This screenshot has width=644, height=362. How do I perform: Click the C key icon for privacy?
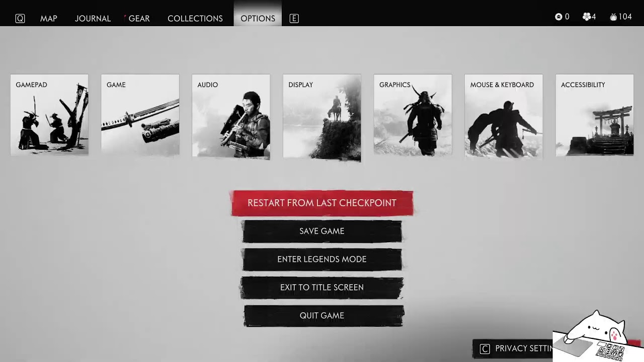point(485,349)
